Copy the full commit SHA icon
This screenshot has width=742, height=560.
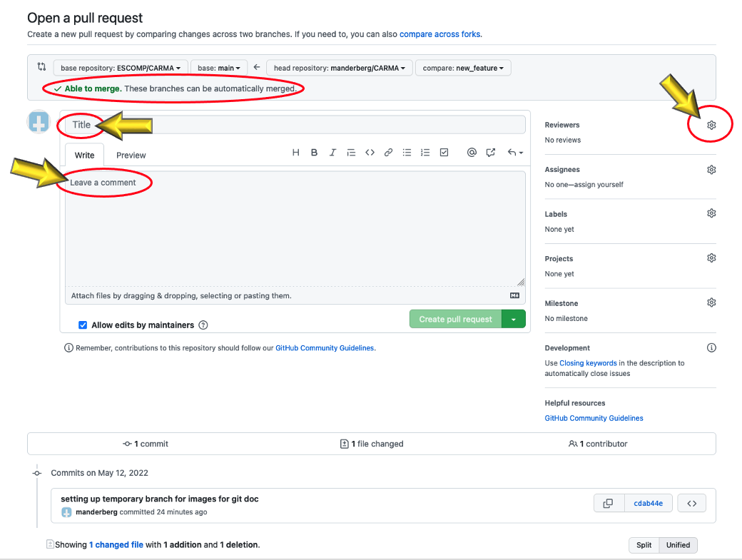click(608, 503)
